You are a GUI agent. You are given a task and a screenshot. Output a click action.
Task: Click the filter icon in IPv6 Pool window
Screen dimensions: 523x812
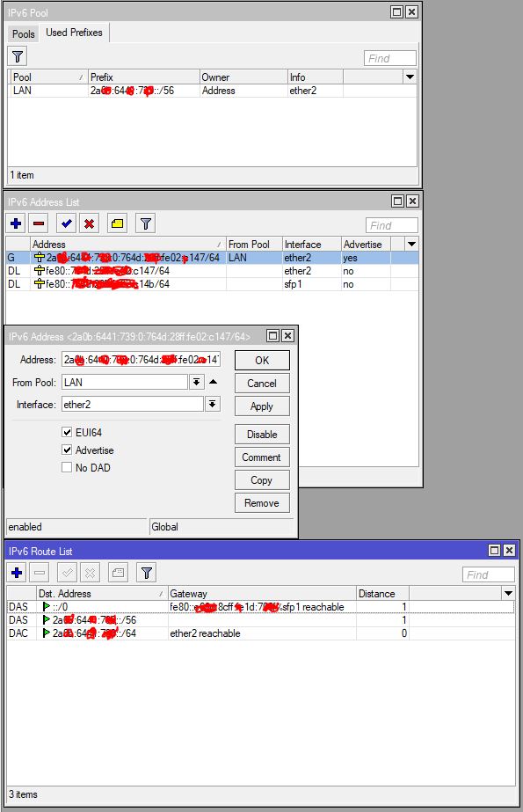[18, 56]
